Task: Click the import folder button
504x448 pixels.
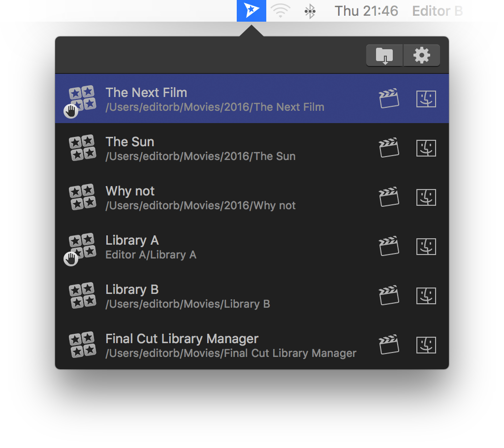Action: 384,55
